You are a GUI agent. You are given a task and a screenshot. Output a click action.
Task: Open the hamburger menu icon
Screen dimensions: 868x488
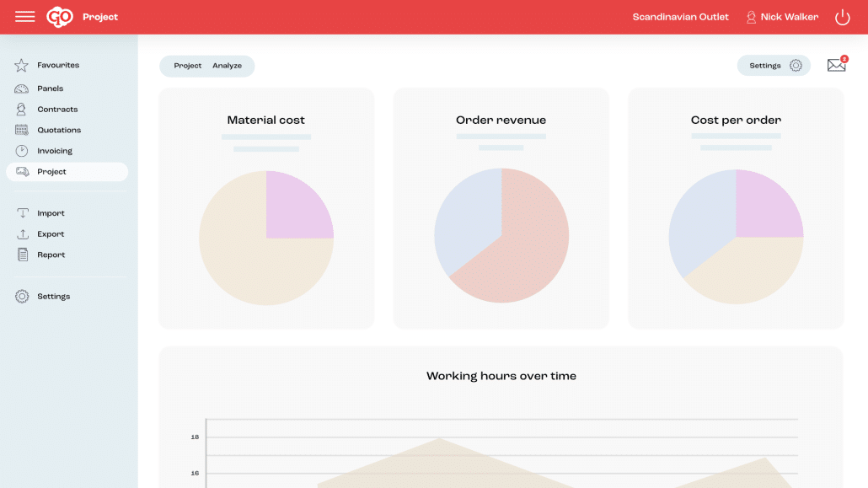[x=25, y=17]
